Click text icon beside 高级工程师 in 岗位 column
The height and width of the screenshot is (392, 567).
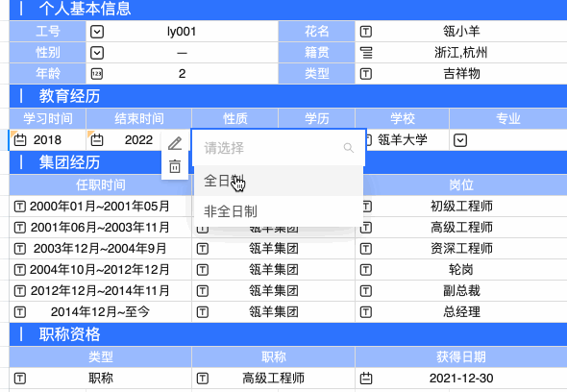click(x=367, y=228)
